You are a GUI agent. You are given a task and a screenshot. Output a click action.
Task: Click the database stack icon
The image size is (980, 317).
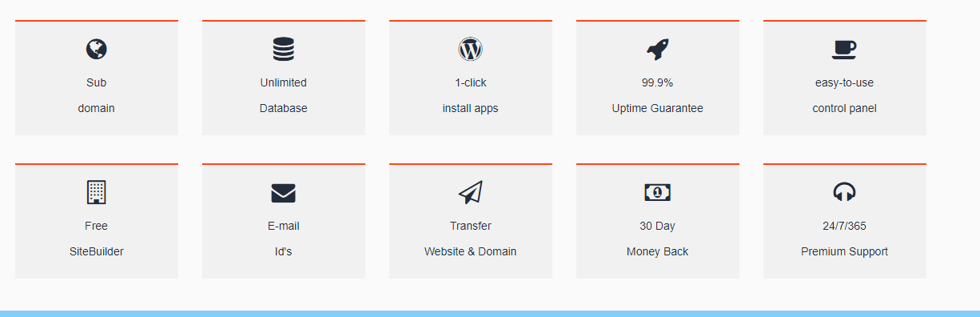point(284,50)
